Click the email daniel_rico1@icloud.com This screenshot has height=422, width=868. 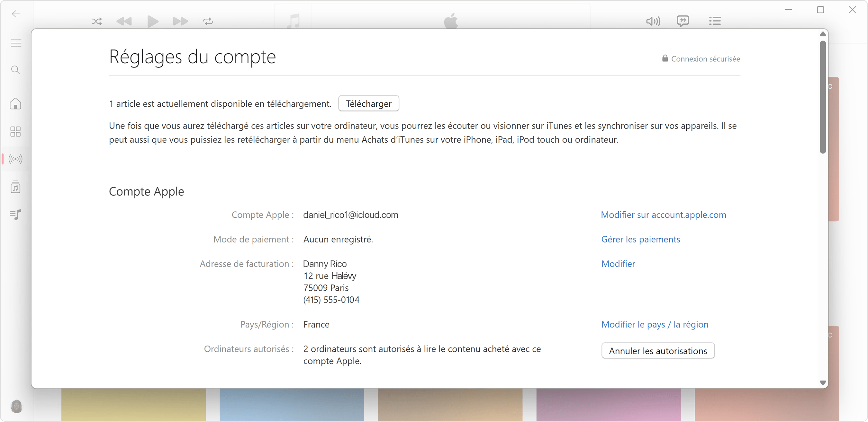351,215
